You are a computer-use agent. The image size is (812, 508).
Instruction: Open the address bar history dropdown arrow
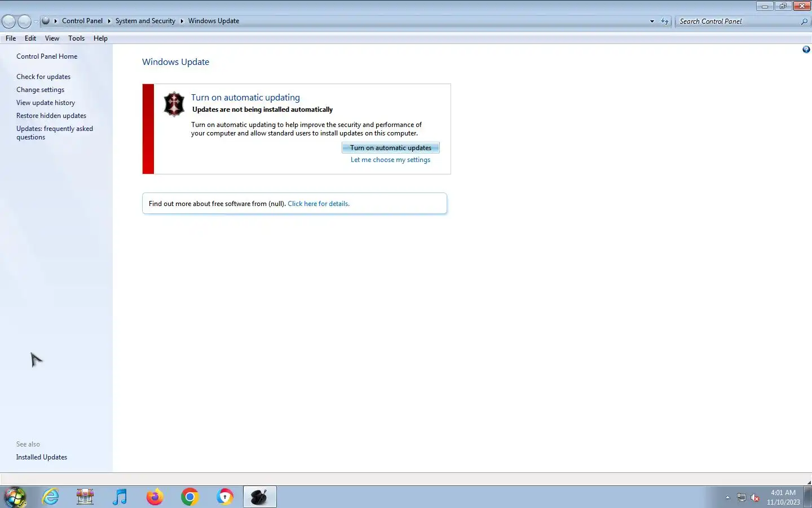[x=652, y=21]
